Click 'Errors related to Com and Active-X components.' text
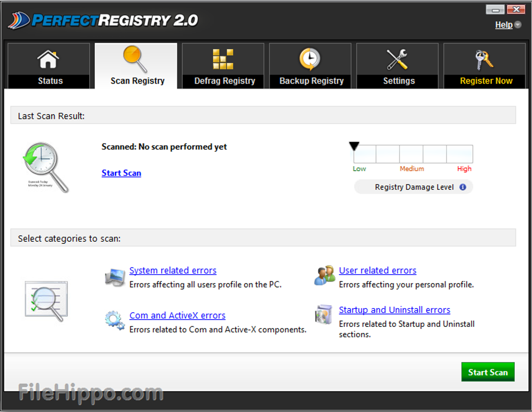 coord(218,329)
